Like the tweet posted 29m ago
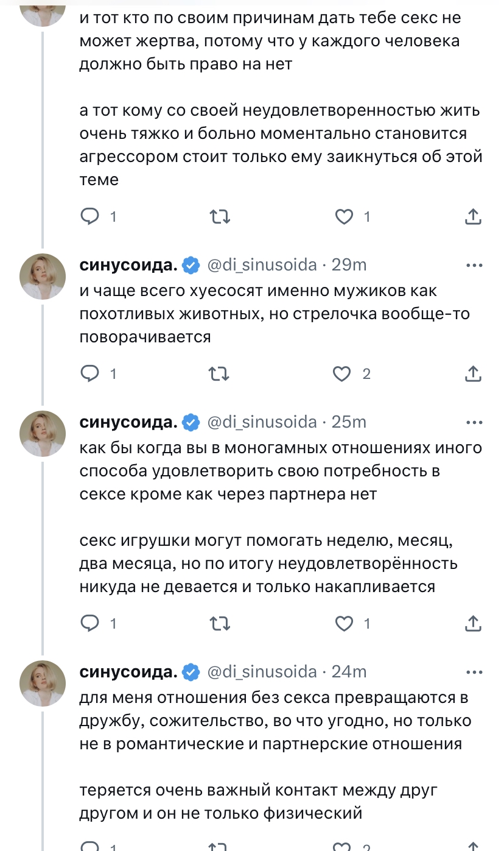 click(x=343, y=374)
